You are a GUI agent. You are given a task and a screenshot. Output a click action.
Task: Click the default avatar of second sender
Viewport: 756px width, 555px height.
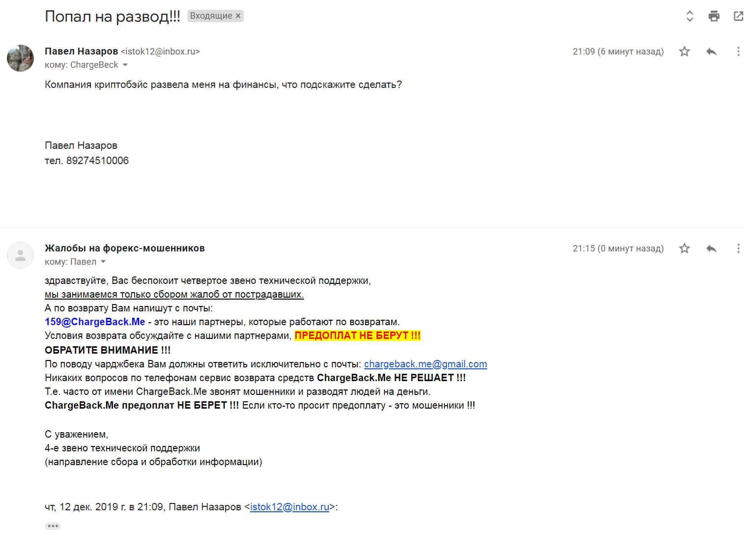20,255
